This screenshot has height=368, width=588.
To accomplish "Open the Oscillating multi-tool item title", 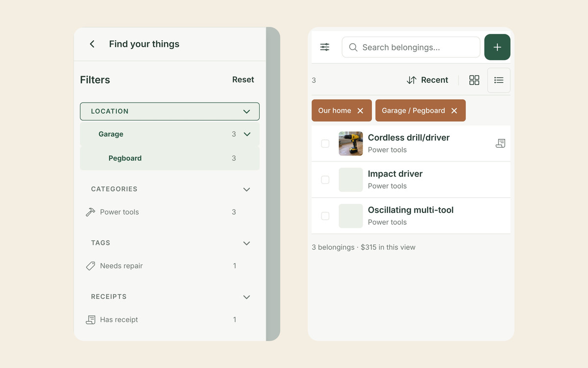I will [411, 210].
